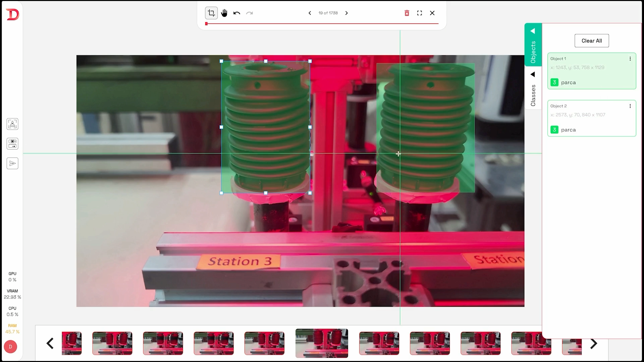This screenshot has width=644, height=362.
Task: Go to next image with right chevron
Action: (x=346, y=13)
